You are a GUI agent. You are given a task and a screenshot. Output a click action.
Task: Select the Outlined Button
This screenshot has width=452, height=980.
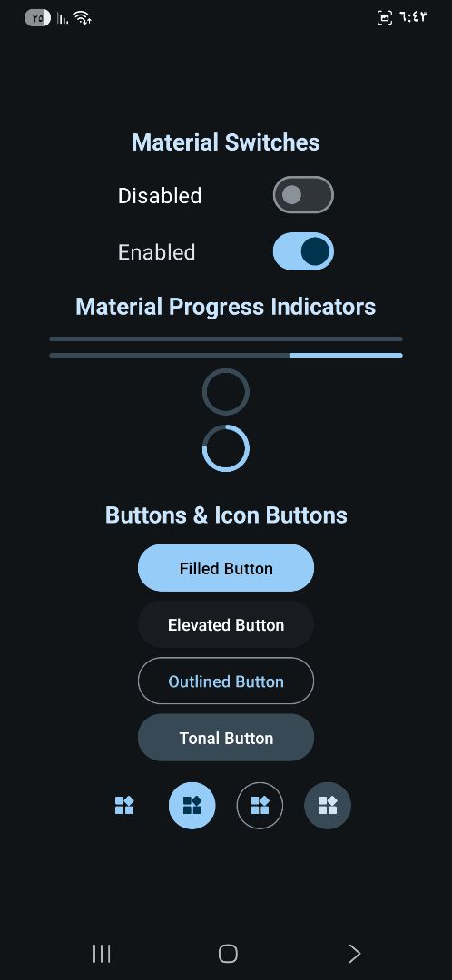pos(226,681)
